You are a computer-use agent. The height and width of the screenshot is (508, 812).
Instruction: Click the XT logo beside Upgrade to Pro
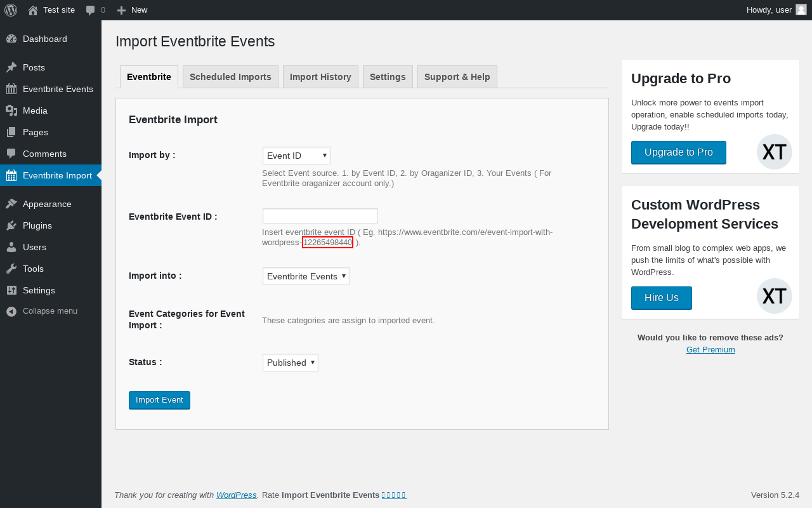point(775,152)
